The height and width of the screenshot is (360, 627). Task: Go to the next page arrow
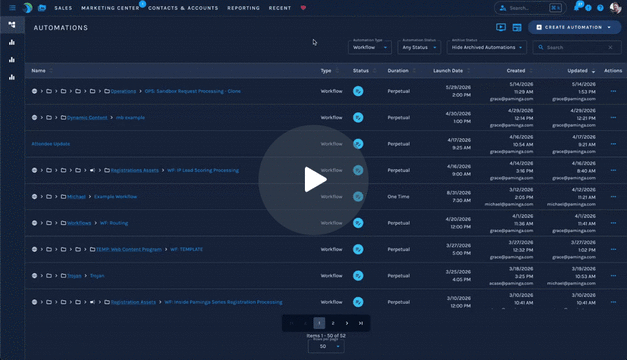[x=347, y=323]
